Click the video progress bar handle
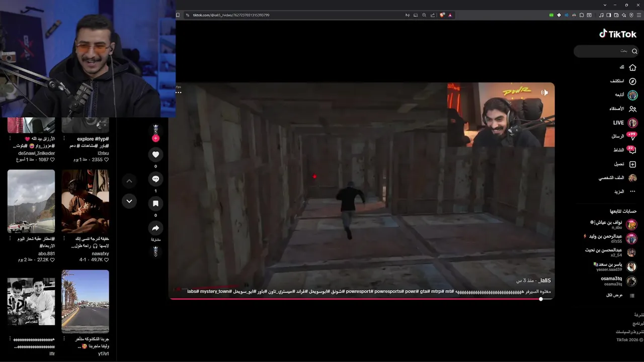 (541, 299)
